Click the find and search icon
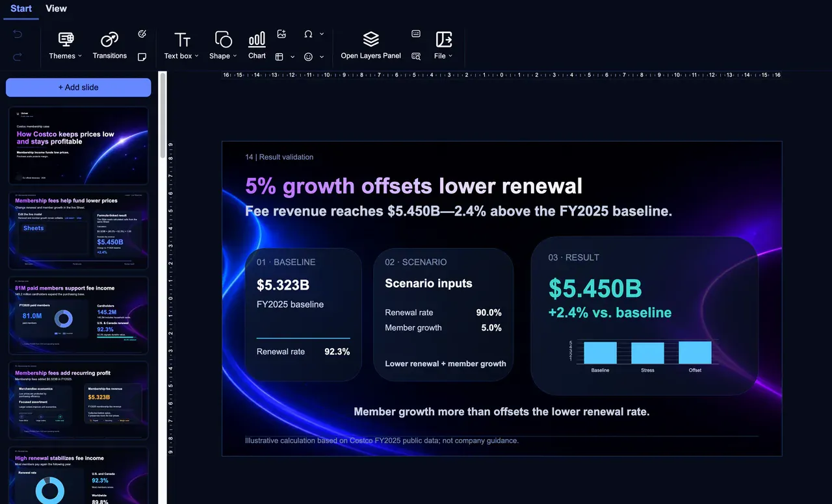Viewport: 832px width, 504px height. pos(416,57)
